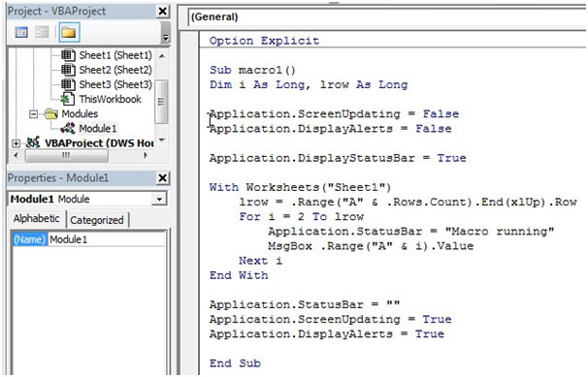Switch to the Alphabetic properties tab
The height and width of the screenshot is (377, 588).
tap(37, 219)
